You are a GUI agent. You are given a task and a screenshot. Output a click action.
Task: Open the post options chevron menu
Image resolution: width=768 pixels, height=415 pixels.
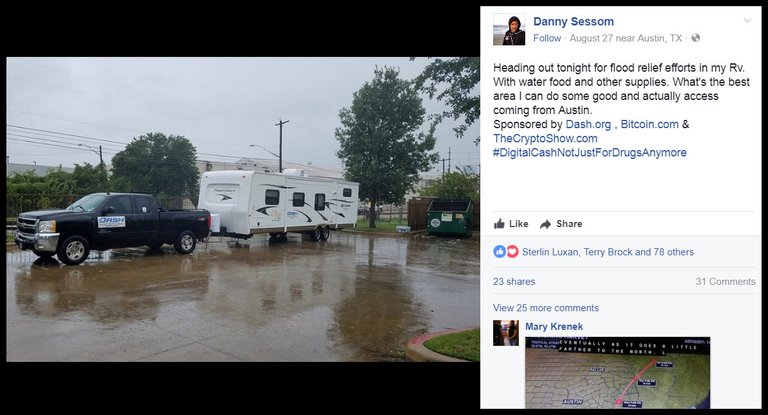747,21
